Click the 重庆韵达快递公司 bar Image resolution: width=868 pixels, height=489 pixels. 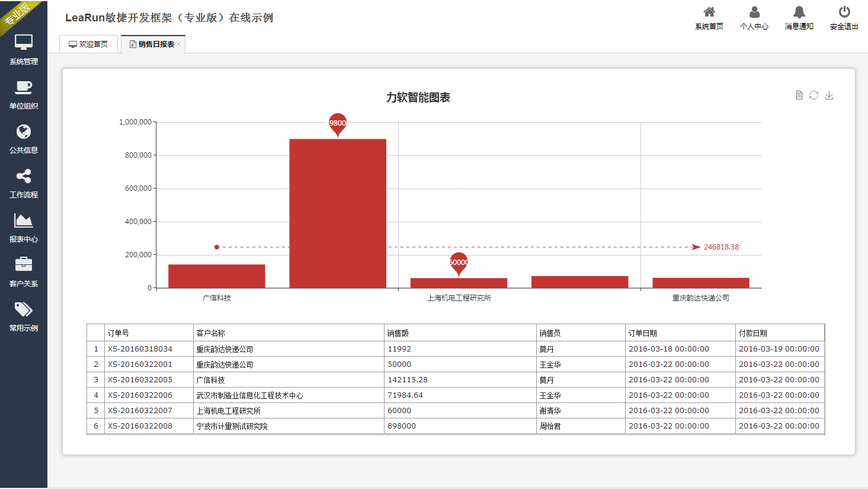pos(701,283)
